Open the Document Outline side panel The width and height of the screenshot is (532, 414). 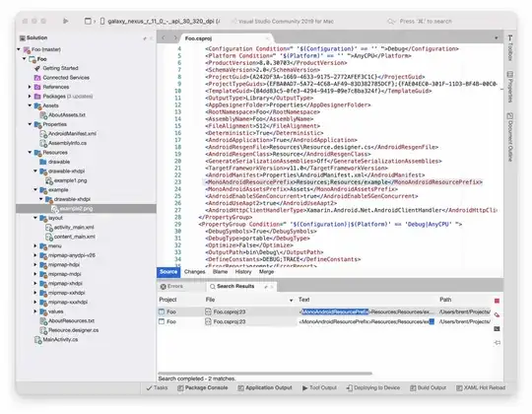510,137
